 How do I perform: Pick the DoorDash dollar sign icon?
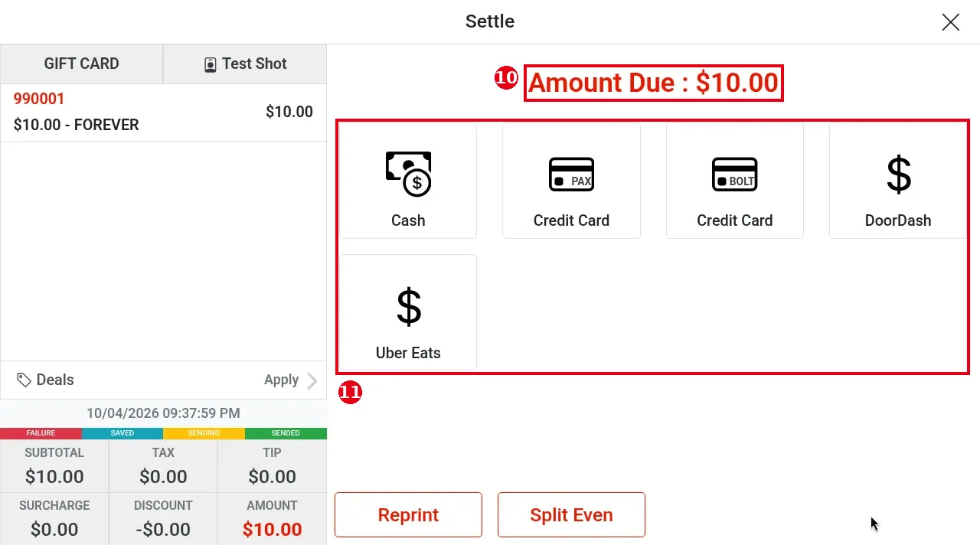pyautogui.click(x=899, y=174)
